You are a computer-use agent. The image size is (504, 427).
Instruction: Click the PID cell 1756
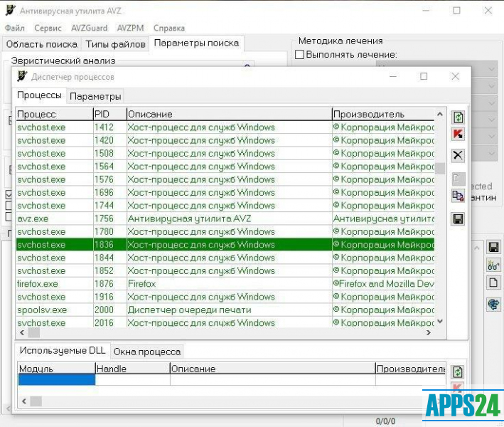tap(110, 218)
